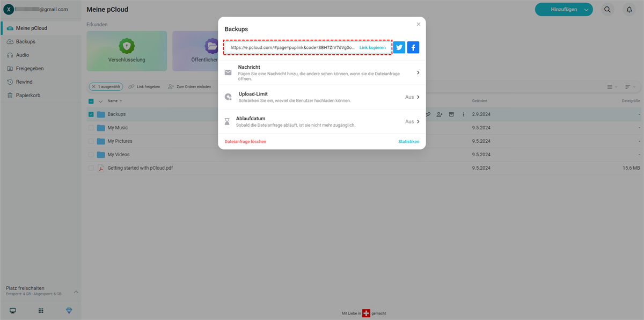This screenshot has width=644, height=320.
Task: Click the archive box icon in Backups row
Action: tap(451, 114)
